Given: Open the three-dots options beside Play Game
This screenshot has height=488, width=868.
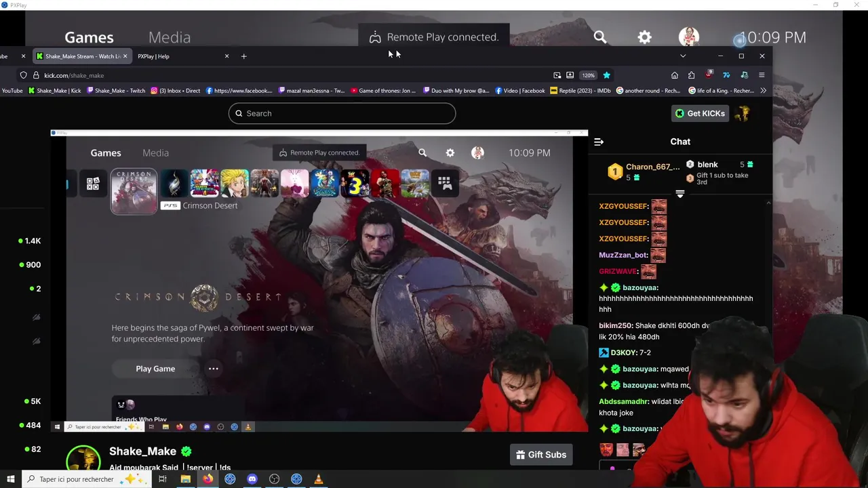Looking at the screenshot, I should [213, 369].
